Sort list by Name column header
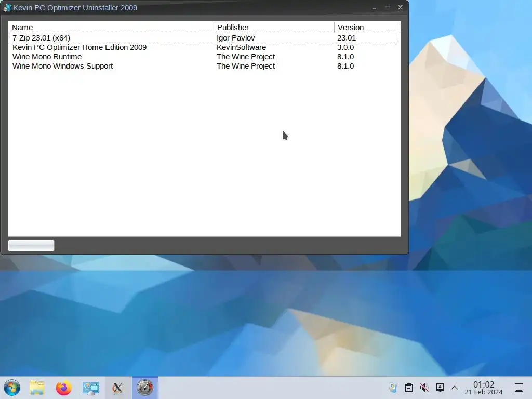 point(111,28)
